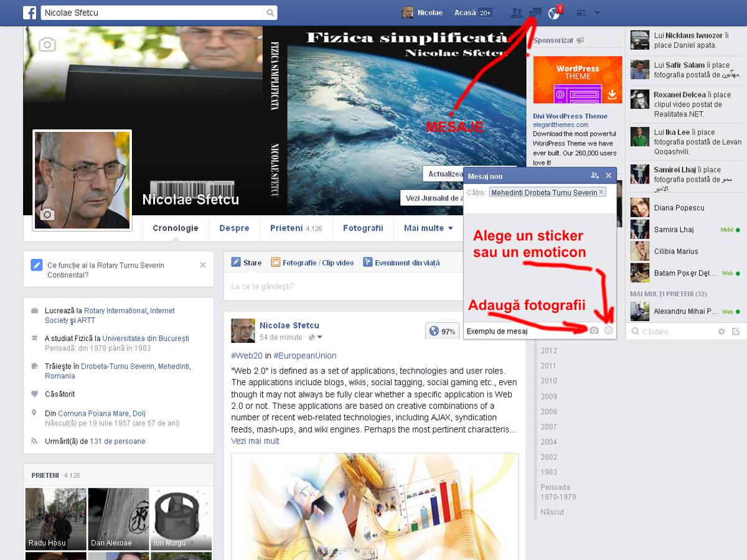Viewport: 747px width, 560px height.
Task: Open chat with Diana Popescu
Action: click(x=686, y=208)
